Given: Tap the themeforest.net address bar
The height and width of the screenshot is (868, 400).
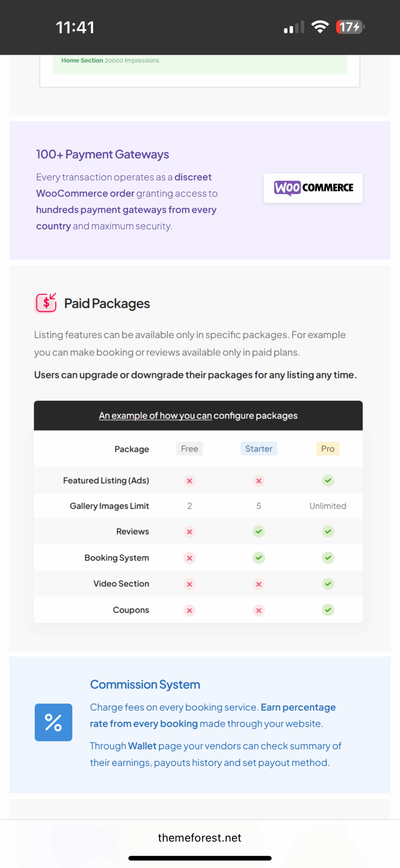Looking at the screenshot, I should click(x=200, y=838).
